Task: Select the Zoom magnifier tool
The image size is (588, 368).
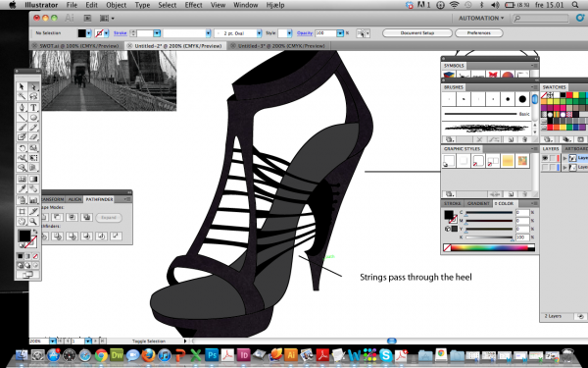Action: click(x=33, y=222)
